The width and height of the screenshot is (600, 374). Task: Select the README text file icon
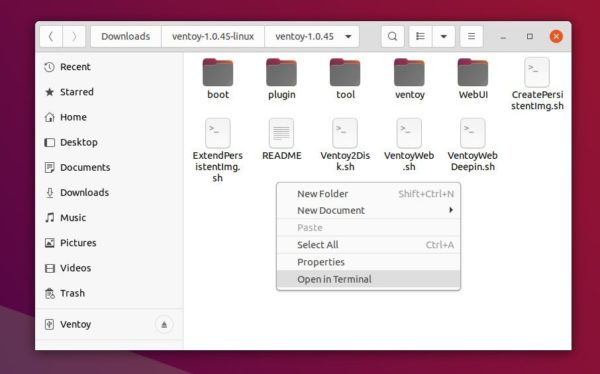pos(281,133)
